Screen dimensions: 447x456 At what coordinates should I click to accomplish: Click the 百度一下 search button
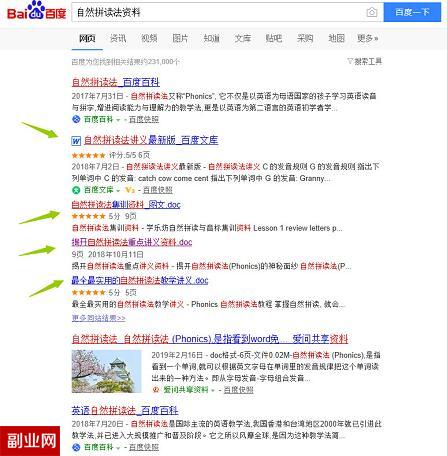coord(412,12)
